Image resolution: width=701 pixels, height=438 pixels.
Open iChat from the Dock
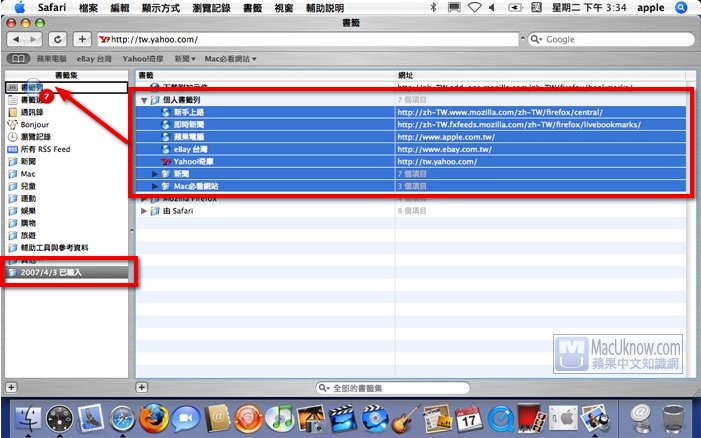(x=186, y=419)
